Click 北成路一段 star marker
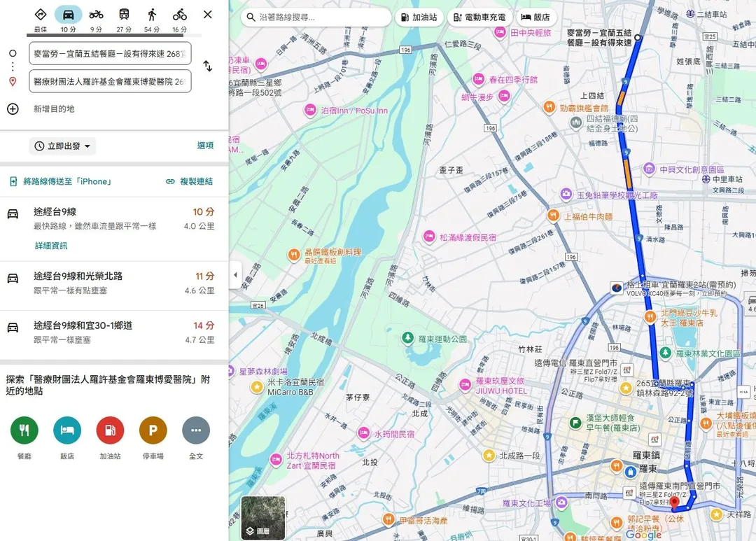 pyautogui.click(x=489, y=455)
